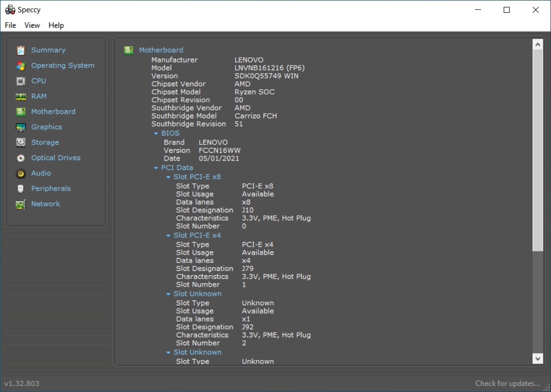Click the Motherboard heading link
Viewport: 551px width, 392px height.
(x=161, y=50)
